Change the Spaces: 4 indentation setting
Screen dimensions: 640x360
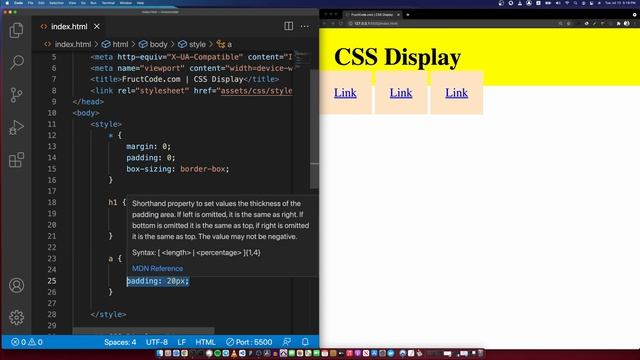click(120, 342)
